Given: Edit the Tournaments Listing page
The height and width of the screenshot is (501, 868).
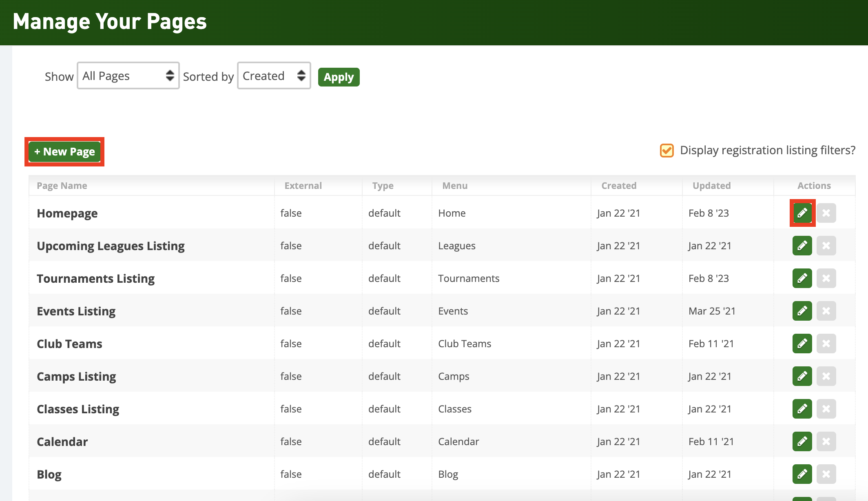Looking at the screenshot, I should click(802, 278).
